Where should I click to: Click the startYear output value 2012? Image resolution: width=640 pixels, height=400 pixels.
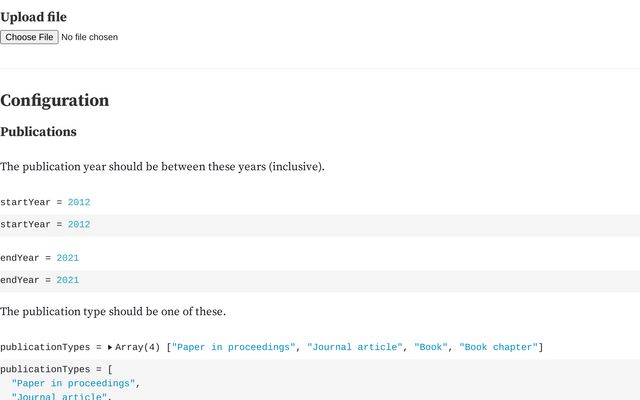[79, 202]
